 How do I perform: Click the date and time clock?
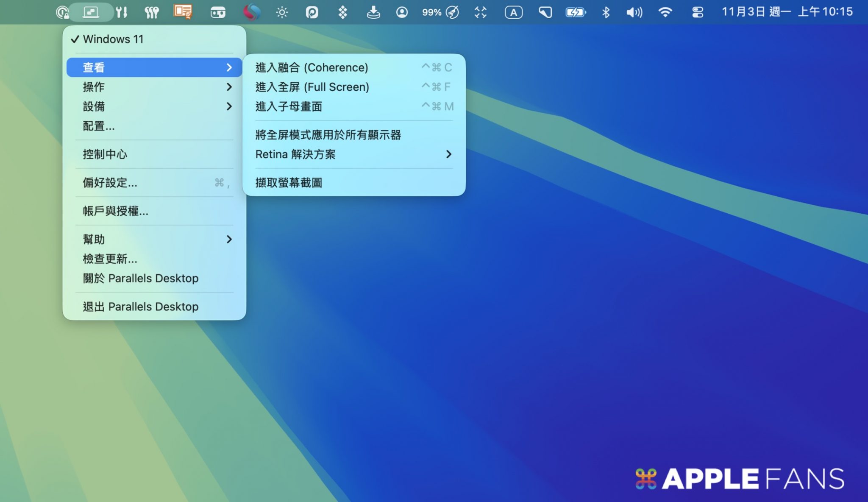click(x=787, y=12)
